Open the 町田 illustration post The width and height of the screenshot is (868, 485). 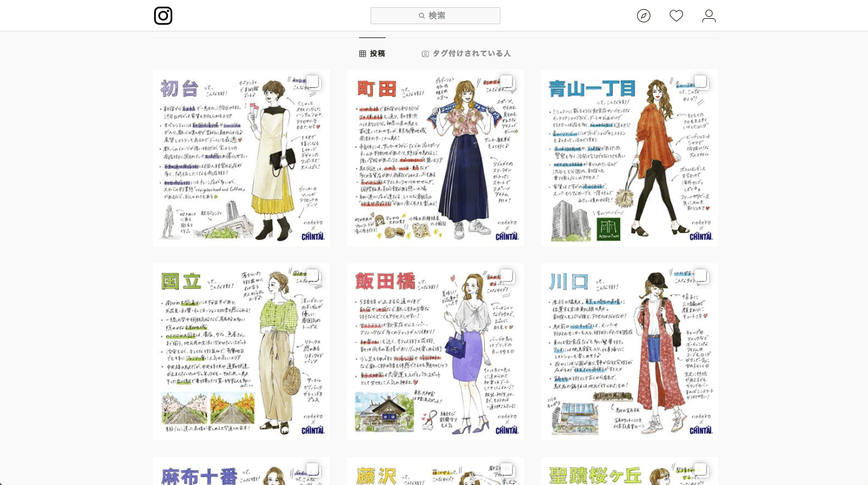(435, 158)
